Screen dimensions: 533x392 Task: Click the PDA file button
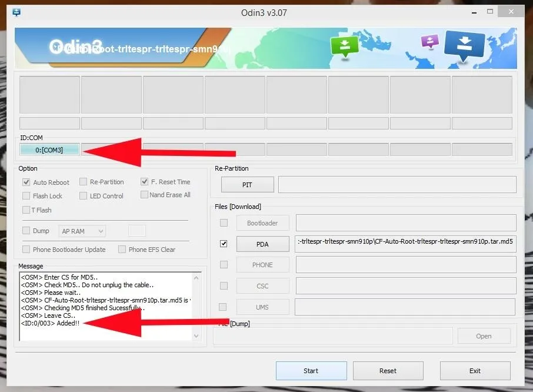pyautogui.click(x=263, y=244)
